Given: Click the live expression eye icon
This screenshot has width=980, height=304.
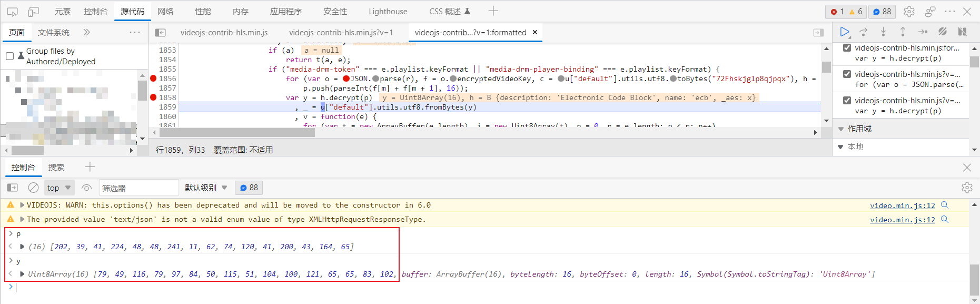Looking at the screenshot, I should tap(87, 188).
